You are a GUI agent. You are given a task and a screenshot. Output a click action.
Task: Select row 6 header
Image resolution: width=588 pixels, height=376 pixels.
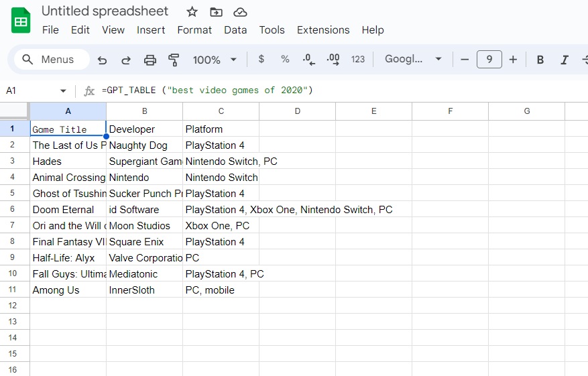tap(12, 209)
